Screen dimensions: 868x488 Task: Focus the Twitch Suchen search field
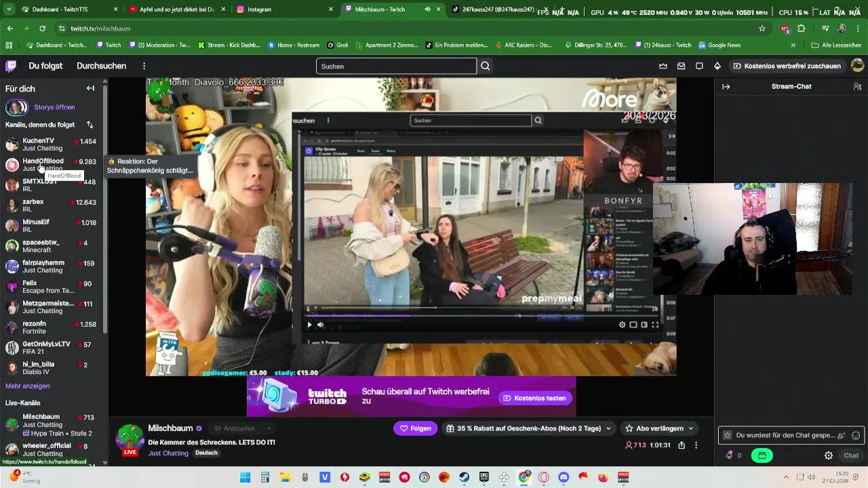pos(396,66)
